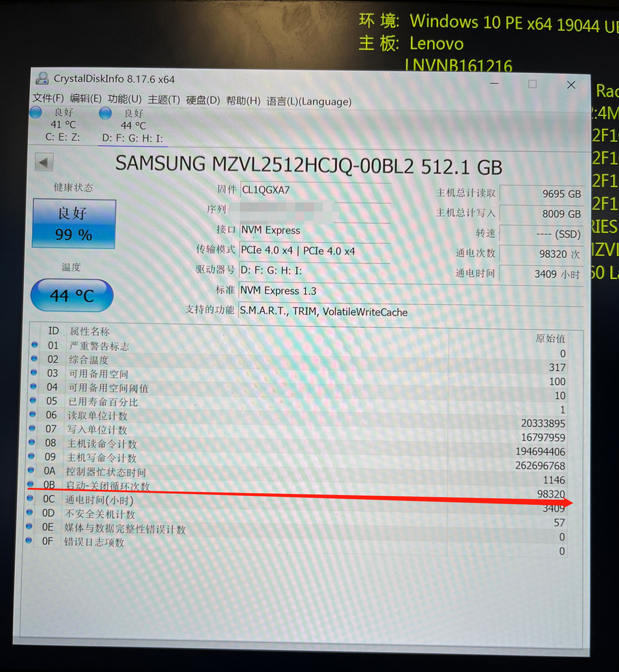The image size is (619, 672).
Task: Click the status dot of the 44 °C disk
Action: 106,113
